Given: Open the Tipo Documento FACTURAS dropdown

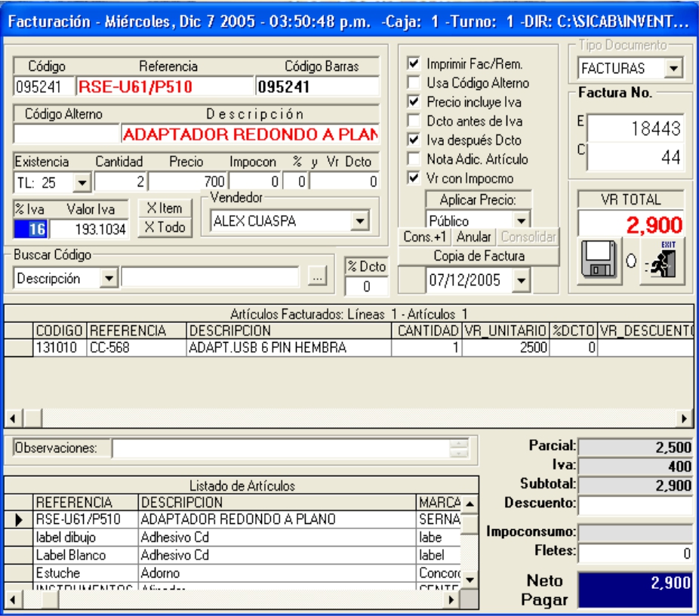Looking at the screenshot, I should pos(673,69).
